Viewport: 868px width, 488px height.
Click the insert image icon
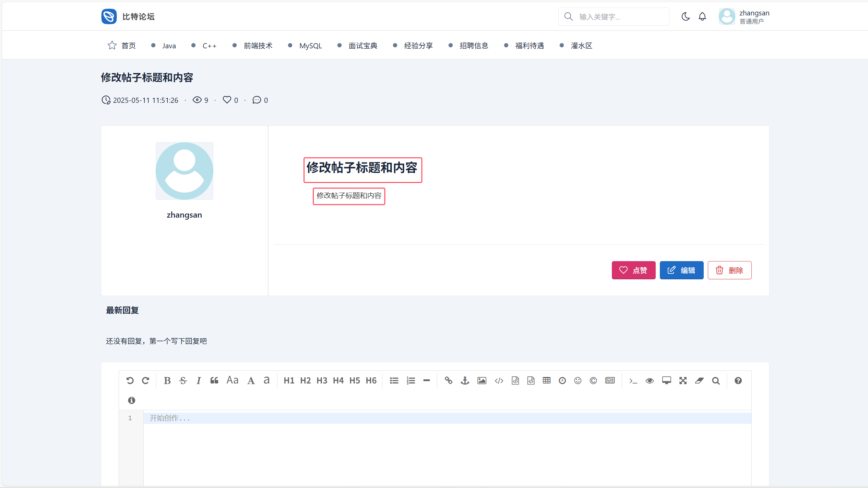[481, 380]
